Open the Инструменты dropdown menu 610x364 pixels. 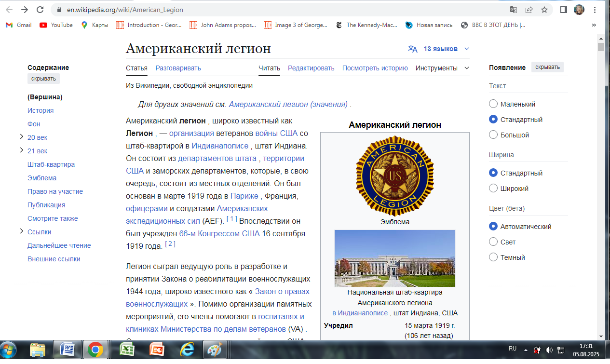point(442,68)
